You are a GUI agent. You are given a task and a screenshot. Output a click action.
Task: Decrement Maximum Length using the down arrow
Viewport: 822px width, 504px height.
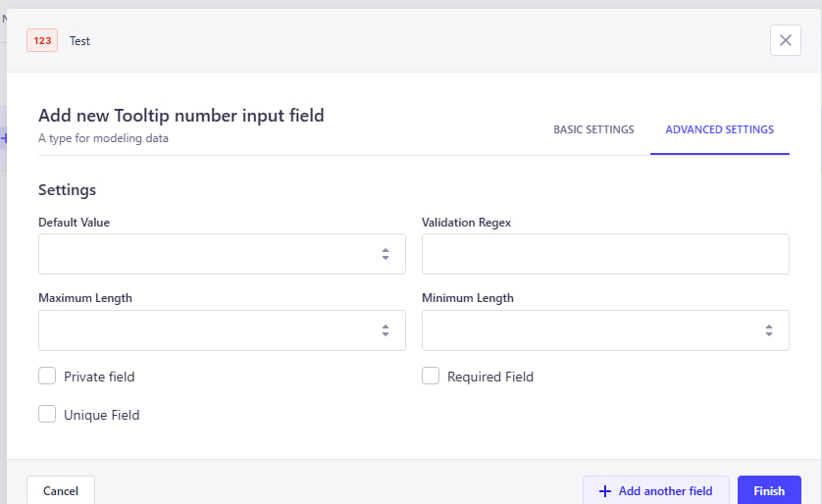(385, 334)
